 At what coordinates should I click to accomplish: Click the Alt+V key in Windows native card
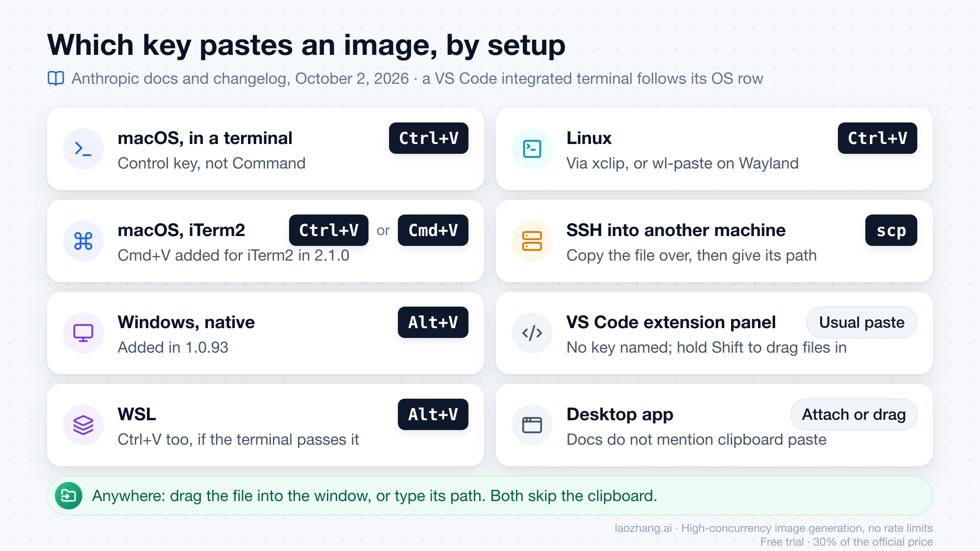pos(433,322)
